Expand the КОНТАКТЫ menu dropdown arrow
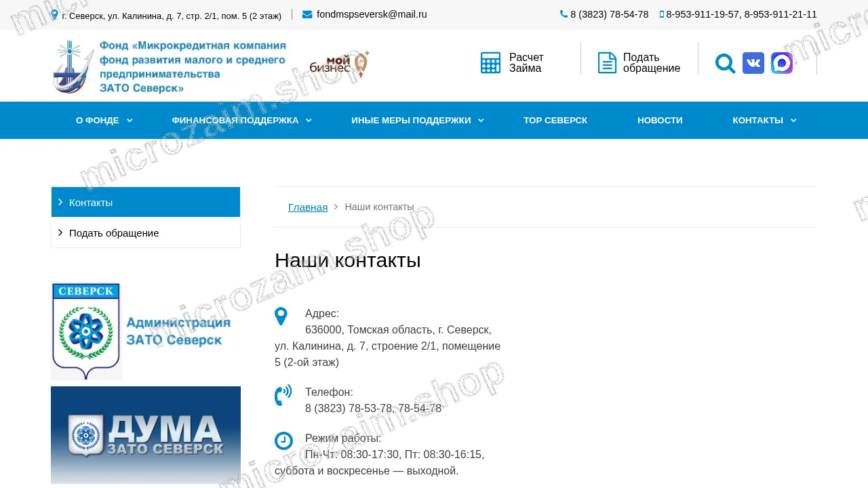The height and width of the screenshot is (488, 868). pyautogui.click(x=793, y=121)
